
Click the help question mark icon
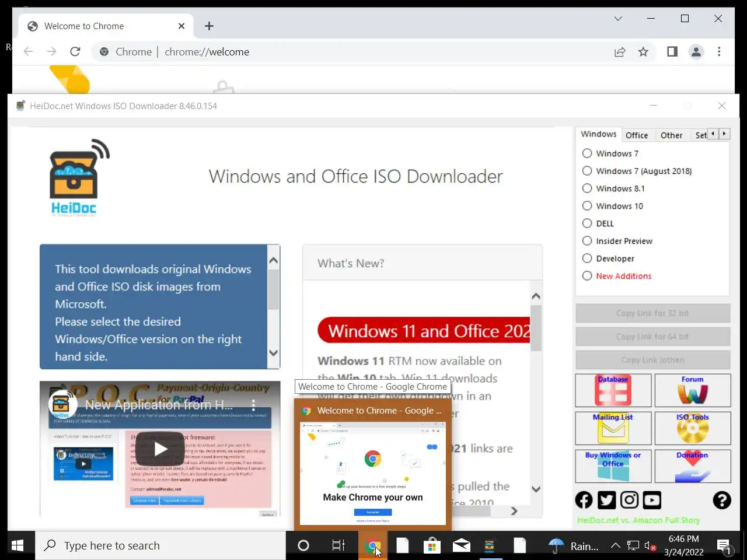(722, 500)
